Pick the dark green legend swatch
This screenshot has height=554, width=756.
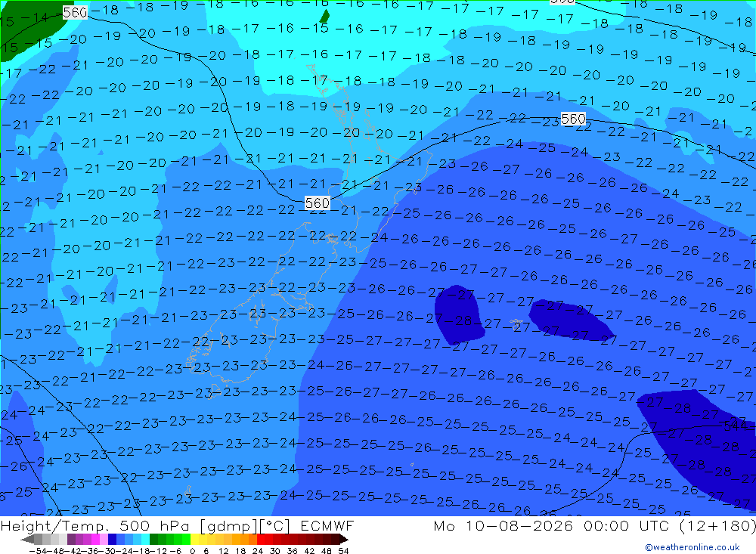click(x=153, y=539)
